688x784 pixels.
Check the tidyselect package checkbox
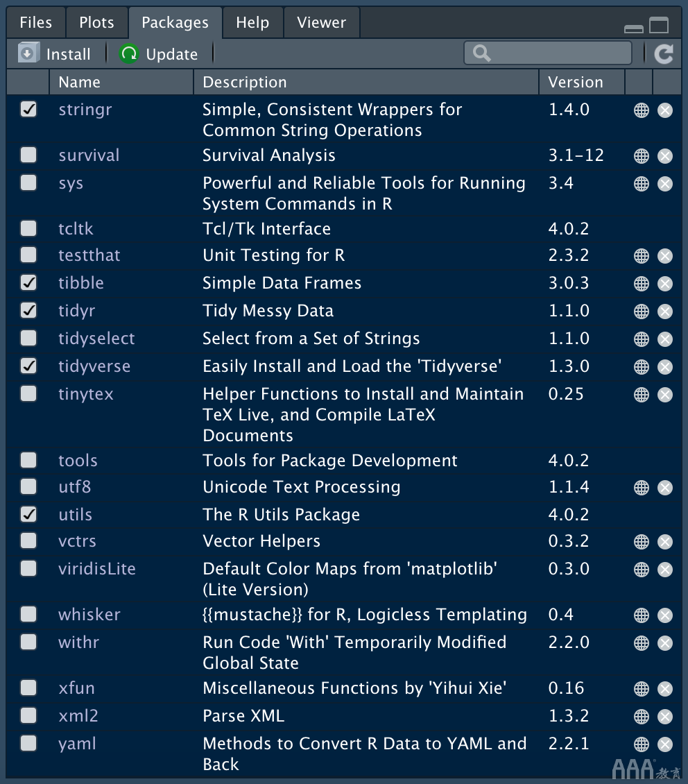pyautogui.click(x=28, y=338)
